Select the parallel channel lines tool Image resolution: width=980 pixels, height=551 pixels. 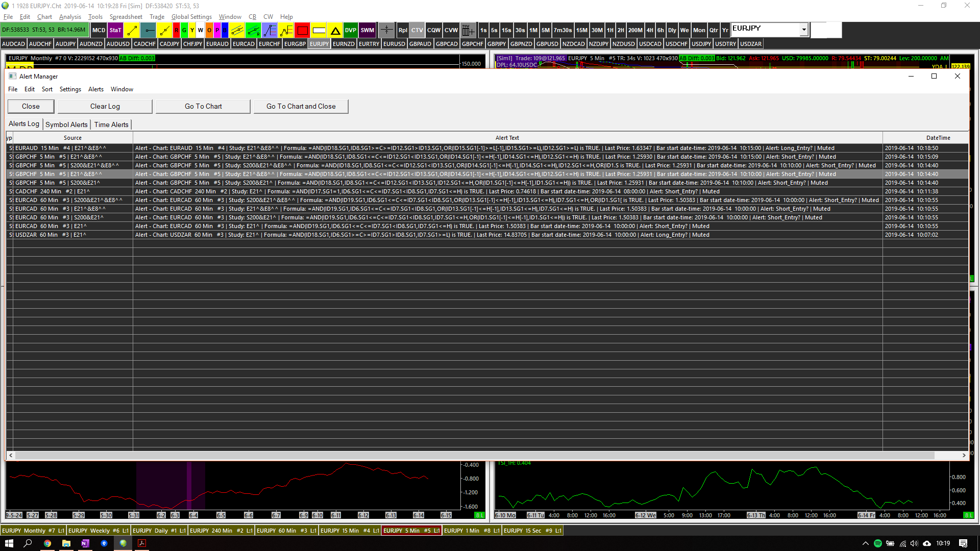click(237, 31)
